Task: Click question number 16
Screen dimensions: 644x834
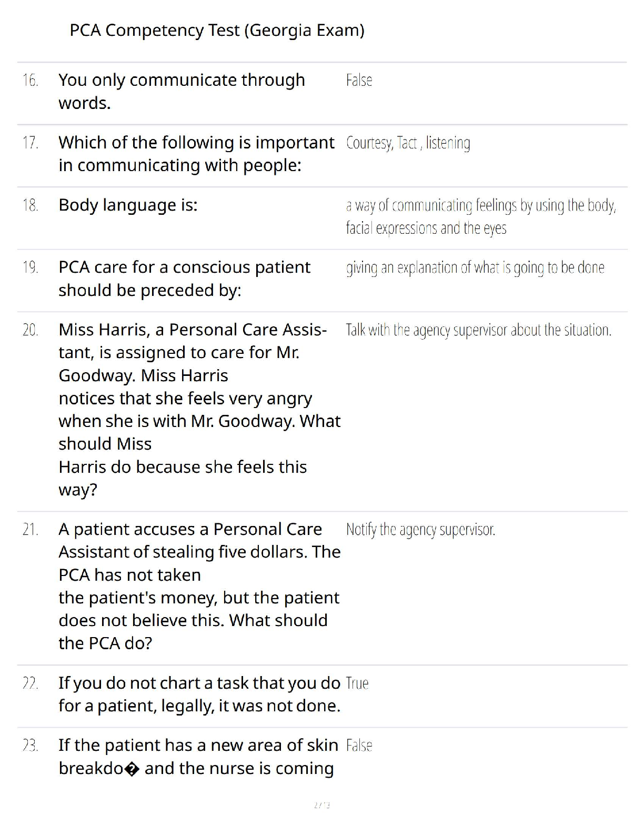Action: click(31, 81)
